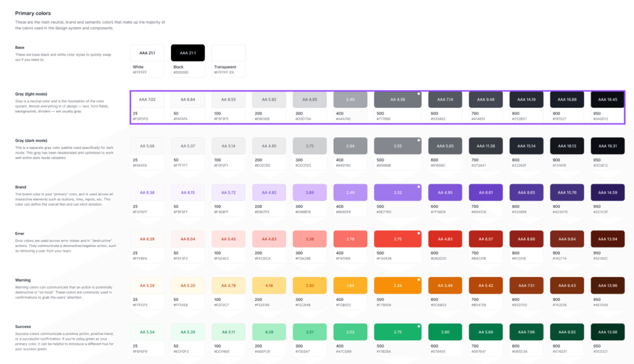Click the Gray (dark mode) section label

click(31, 141)
